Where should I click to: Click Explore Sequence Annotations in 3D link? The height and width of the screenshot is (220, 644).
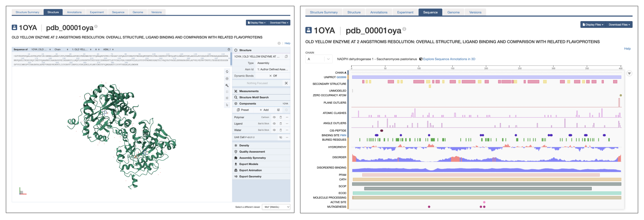(x=449, y=59)
